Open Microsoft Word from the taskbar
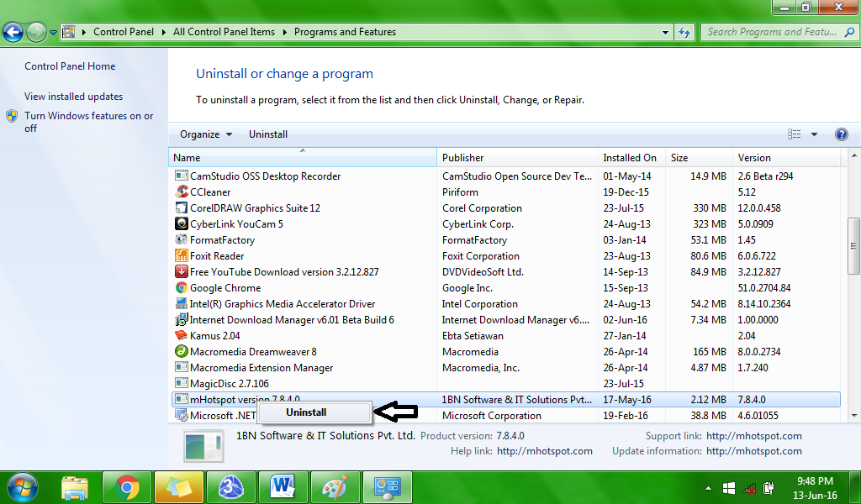 (x=283, y=487)
